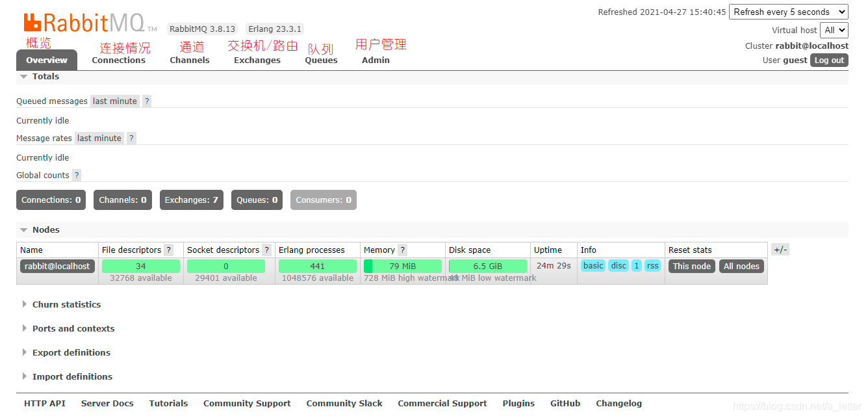Collapse the Totals section

45,76
